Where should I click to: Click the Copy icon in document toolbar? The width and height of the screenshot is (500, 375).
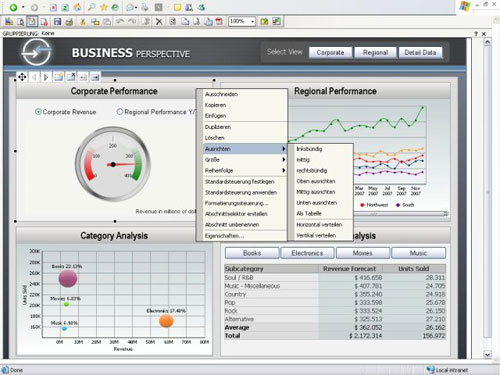point(95,22)
